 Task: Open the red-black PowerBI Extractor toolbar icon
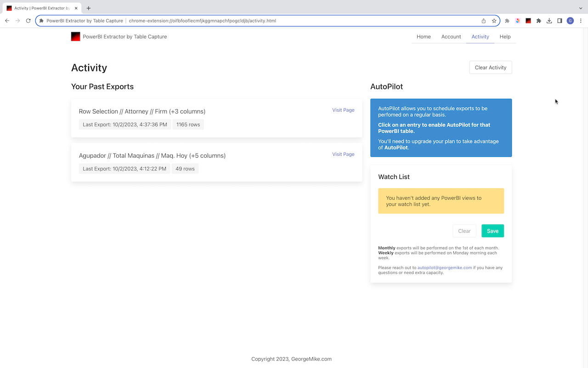[x=528, y=21]
